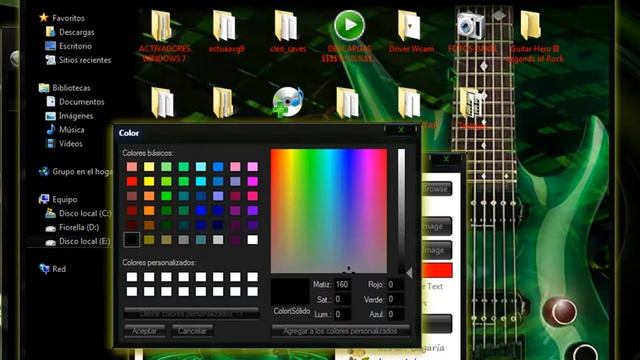The image size is (640, 360).
Task: Select last custom color slot in second row
Action: [253, 291]
